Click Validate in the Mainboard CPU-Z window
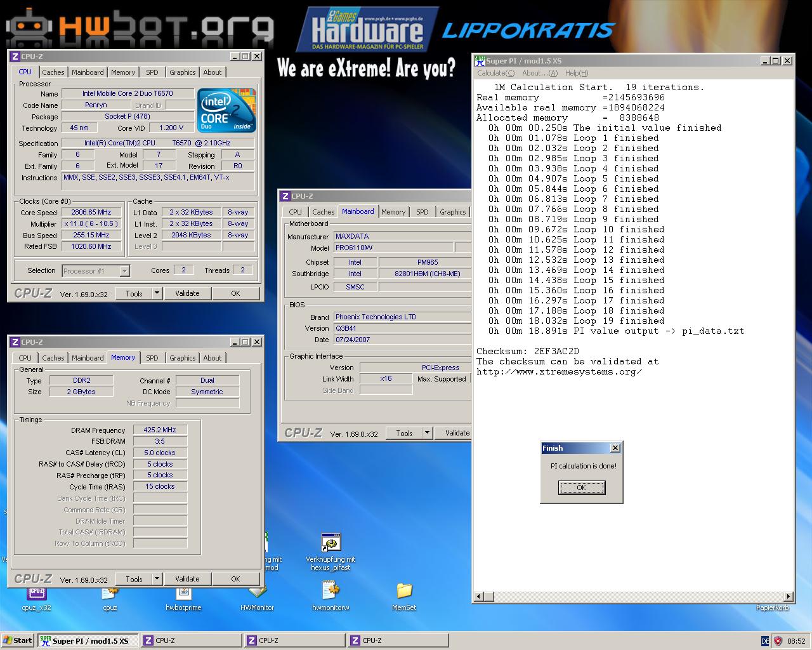The image size is (812, 650). [x=454, y=433]
